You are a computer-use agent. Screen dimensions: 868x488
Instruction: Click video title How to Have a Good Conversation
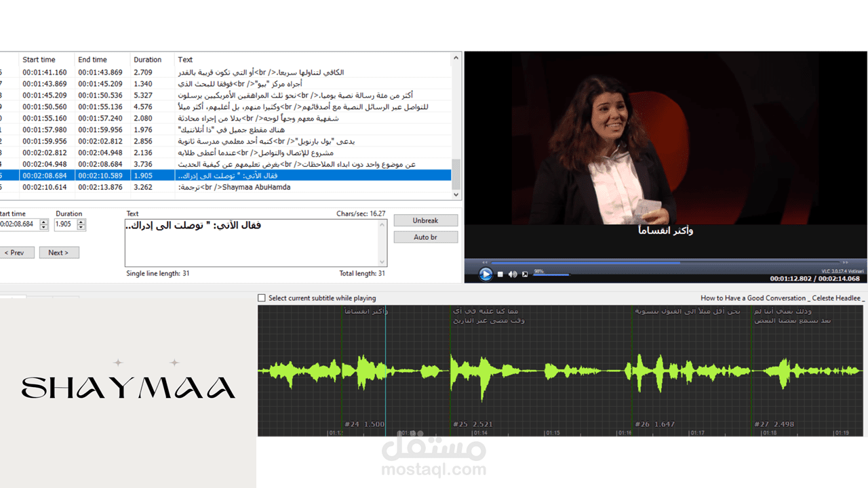(x=783, y=298)
